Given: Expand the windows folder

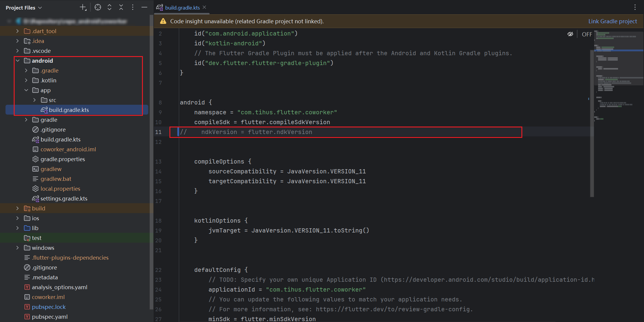Looking at the screenshot, I should [x=17, y=248].
